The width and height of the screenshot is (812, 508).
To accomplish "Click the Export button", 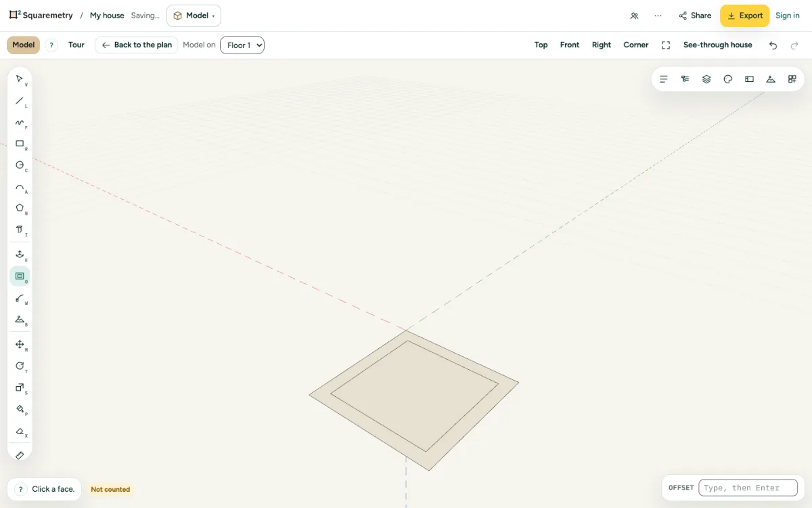I will pos(744,16).
